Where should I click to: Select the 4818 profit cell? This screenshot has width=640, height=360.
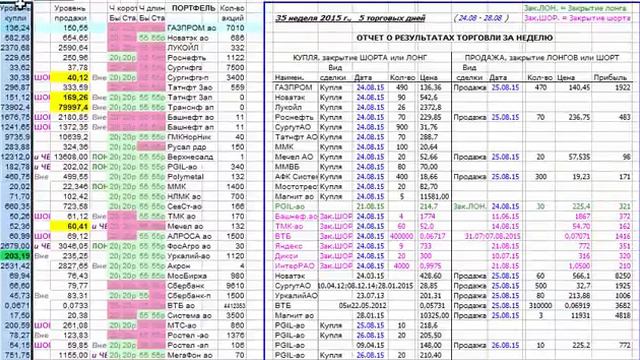pyautogui.click(x=622, y=316)
